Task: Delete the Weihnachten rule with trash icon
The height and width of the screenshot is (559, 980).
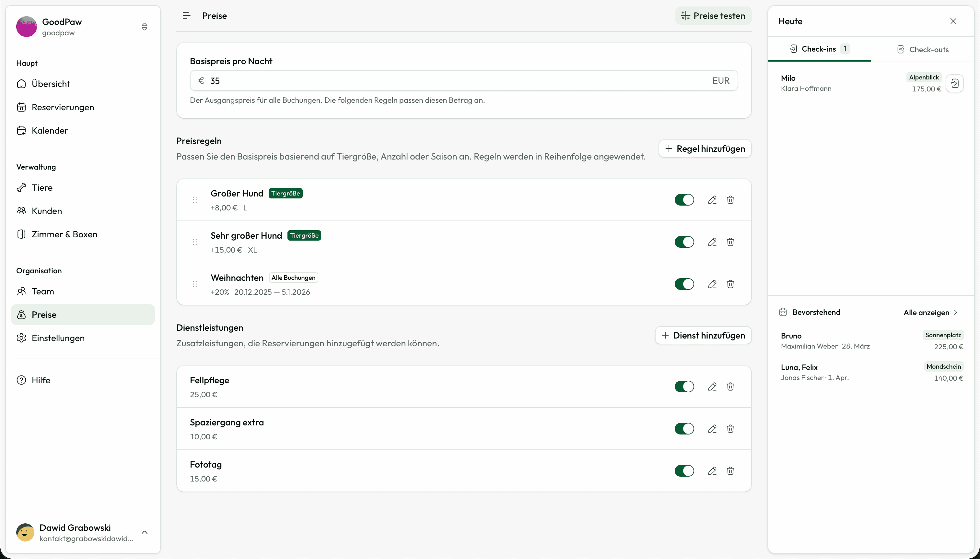Action: 730,284
